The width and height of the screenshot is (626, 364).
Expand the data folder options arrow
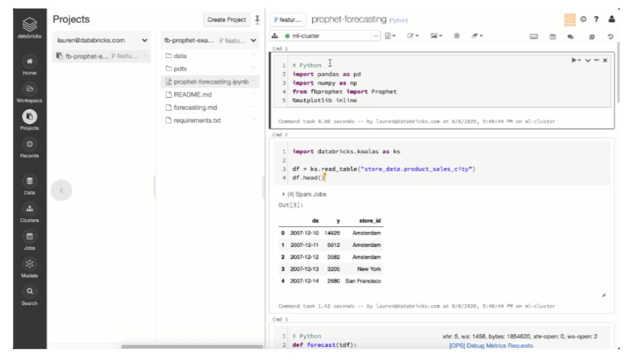pos(253,55)
